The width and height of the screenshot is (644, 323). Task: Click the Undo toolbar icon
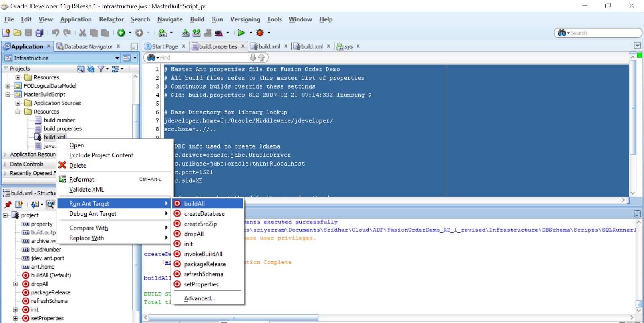tap(56, 33)
